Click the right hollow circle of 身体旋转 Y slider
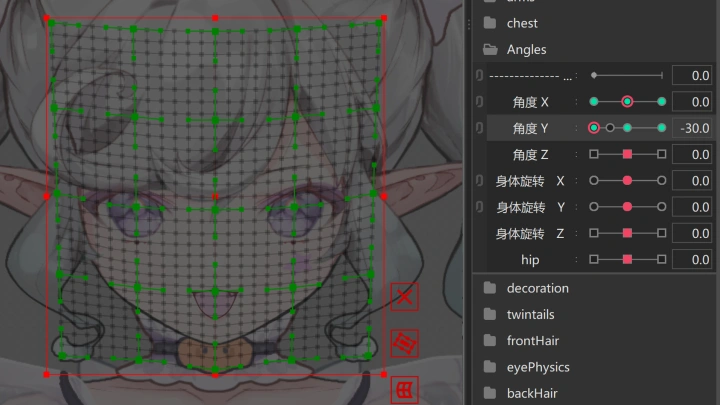720x405 pixels. point(661,207)
